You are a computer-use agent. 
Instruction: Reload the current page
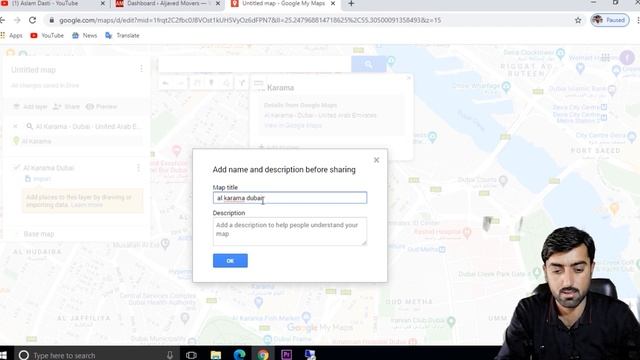[x=32, y=20]
